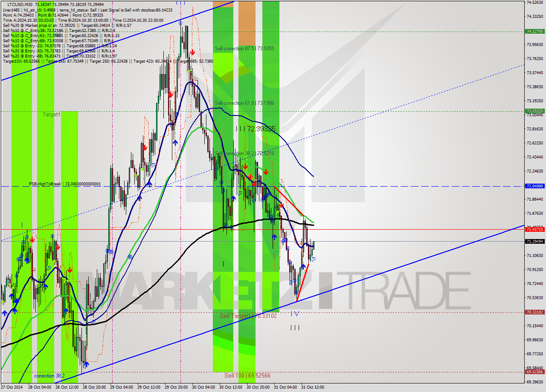
Task: Click the 73.19250 price axis value
Action: pyautogui.click(x=534, y=101)
